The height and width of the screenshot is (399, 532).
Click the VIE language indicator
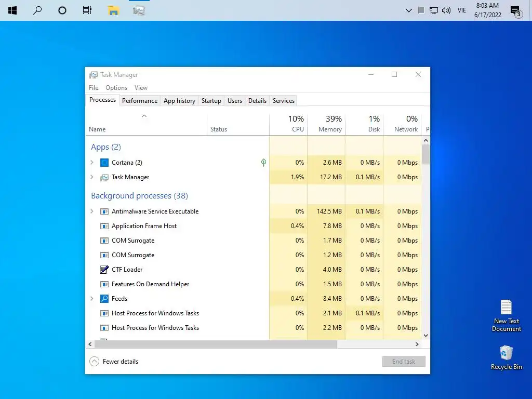tap(462, 10)
